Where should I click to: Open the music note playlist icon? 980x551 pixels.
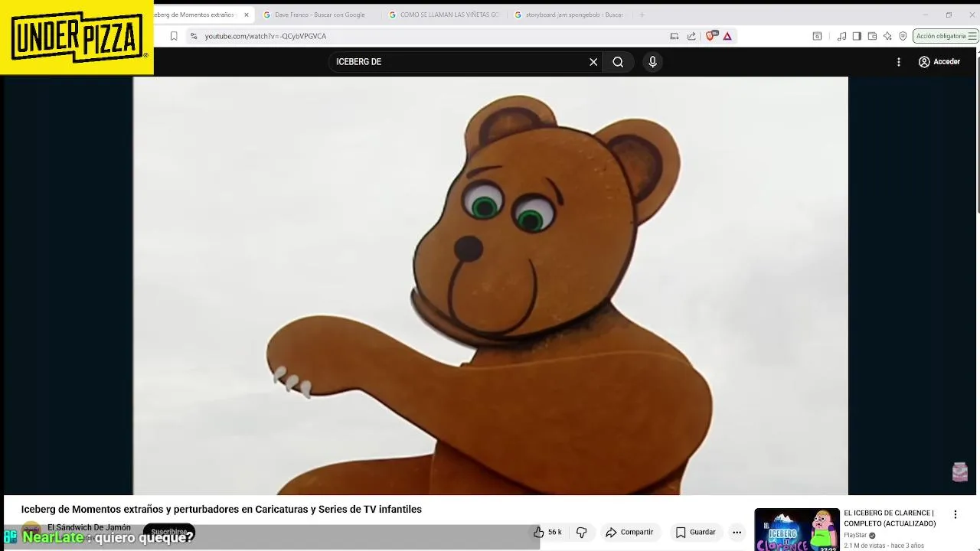point(841,36)
